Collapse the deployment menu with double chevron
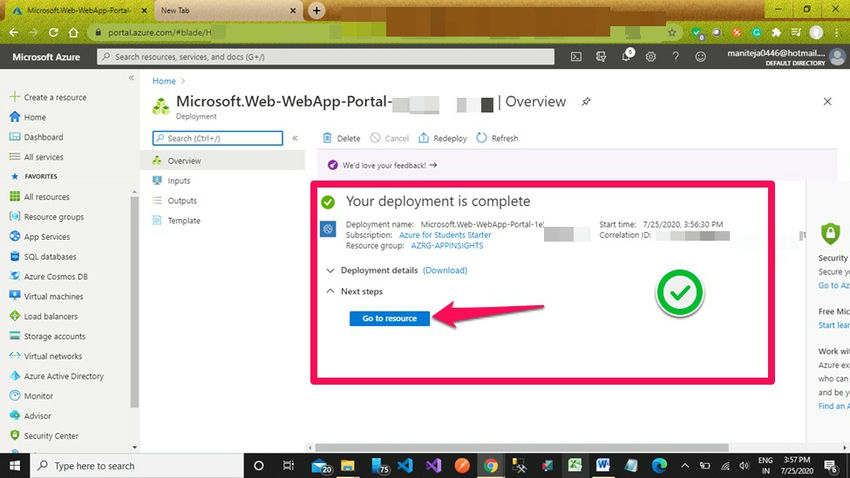850x478 pixels. pos(295,138)
